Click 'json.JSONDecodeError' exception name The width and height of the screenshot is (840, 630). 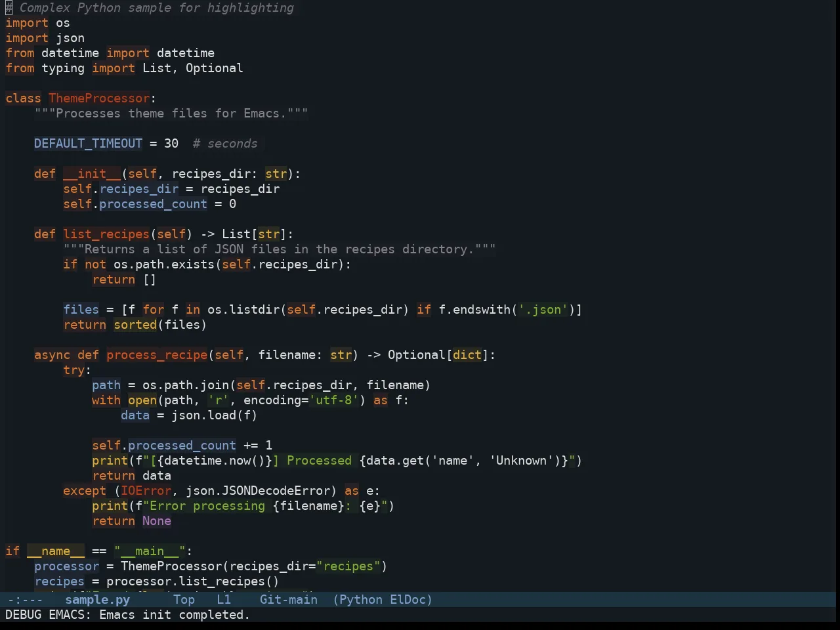click(x=258, y=491)
